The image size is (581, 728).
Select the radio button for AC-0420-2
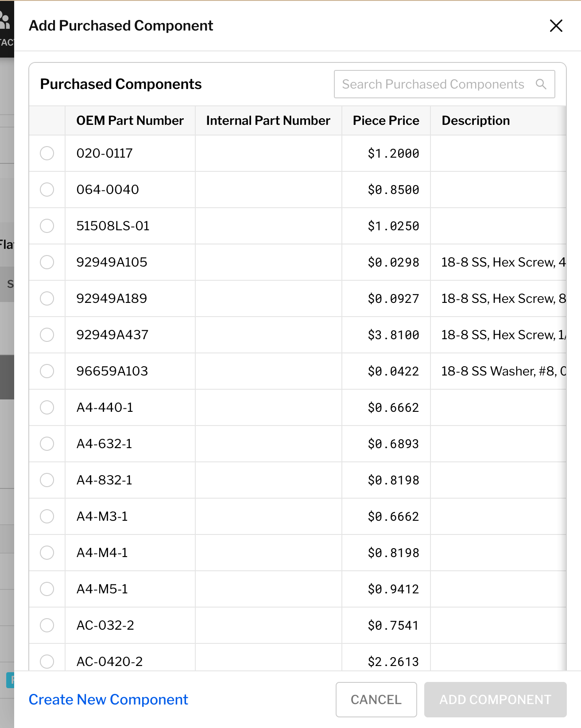(46, 662)
